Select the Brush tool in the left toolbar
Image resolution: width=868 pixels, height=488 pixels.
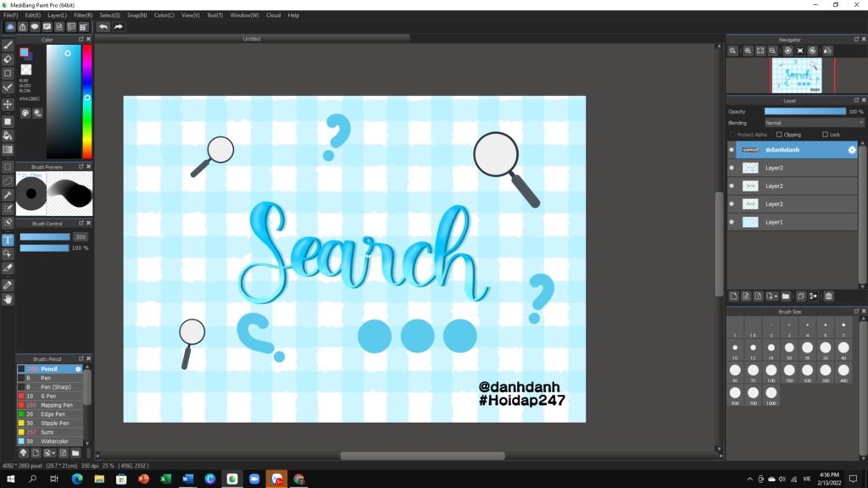[x=8, y=46]
